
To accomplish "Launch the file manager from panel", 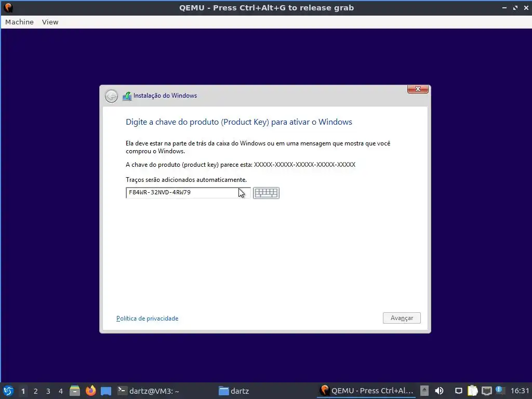I will [x=75, y=391].
